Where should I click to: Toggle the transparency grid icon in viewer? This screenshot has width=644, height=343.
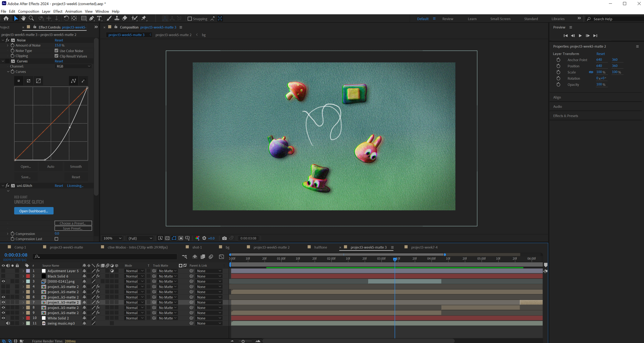[x=167, y=238]
